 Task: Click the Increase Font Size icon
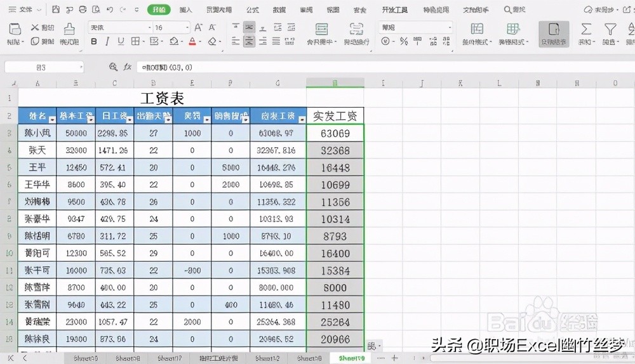[x=198, y=27]
